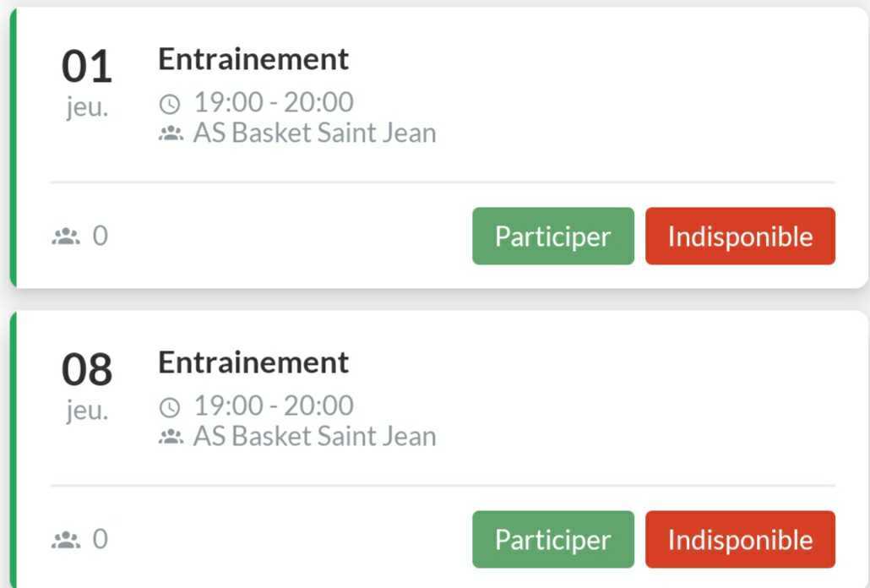Click the participants icon on the 01 card

65,237
